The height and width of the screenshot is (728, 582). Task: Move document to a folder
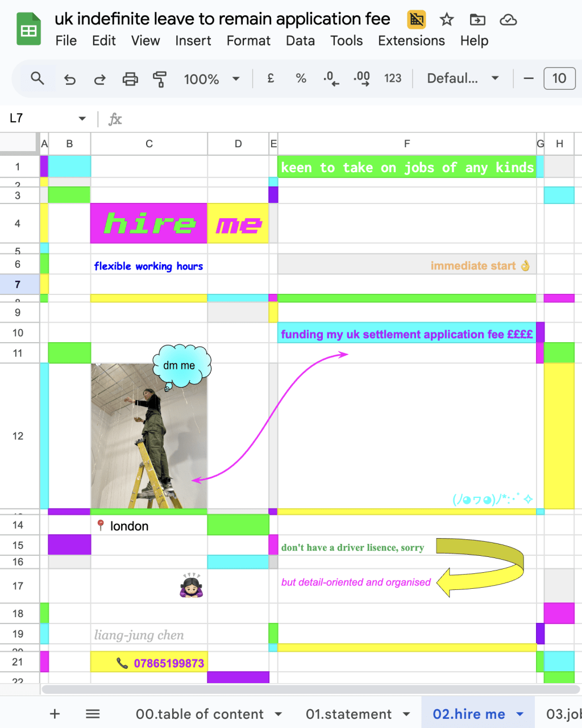[x=477, y=20]
